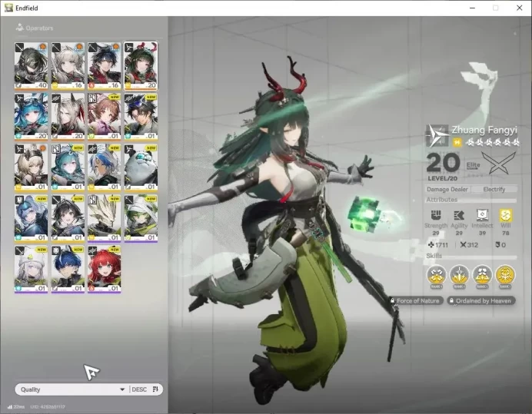Select the dark-blue-haired boy operator card
This screenshot has height=414, width=532.
point(68,270)
